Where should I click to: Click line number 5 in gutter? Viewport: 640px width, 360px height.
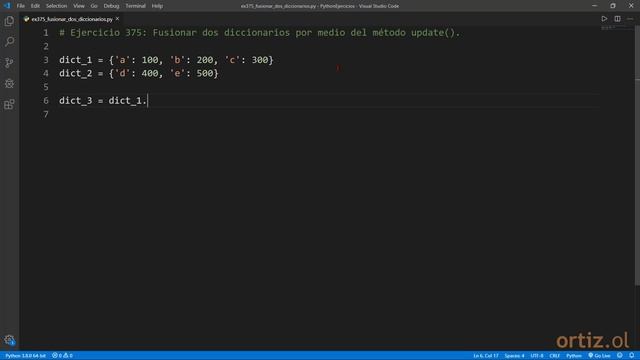click(46, 87)
